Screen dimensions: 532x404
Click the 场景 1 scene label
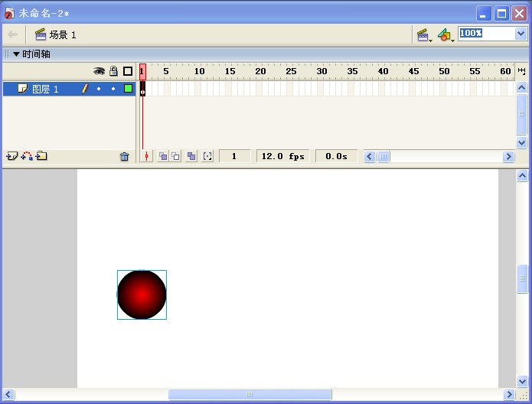point(62,35)
